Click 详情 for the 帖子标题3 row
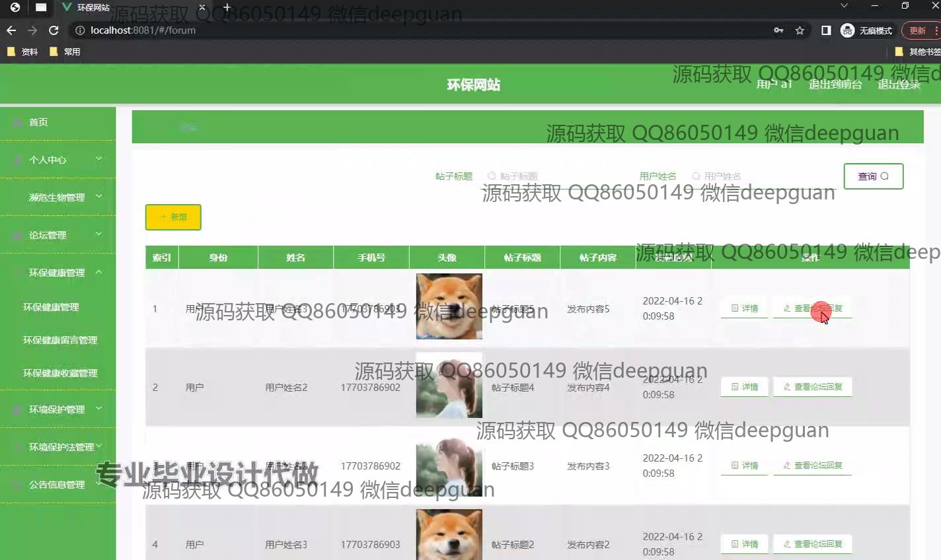The height and width of the screenshot is (560, 941). pos(745,466)
